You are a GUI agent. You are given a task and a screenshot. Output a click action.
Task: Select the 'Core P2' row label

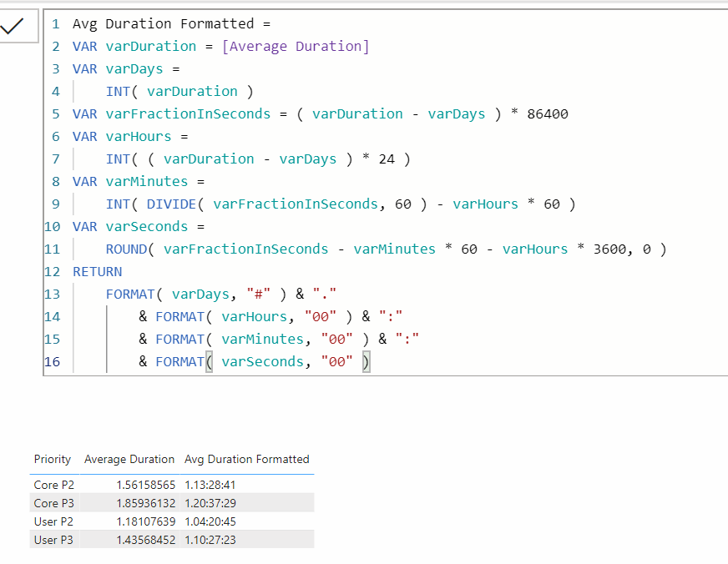coord(54,485)
